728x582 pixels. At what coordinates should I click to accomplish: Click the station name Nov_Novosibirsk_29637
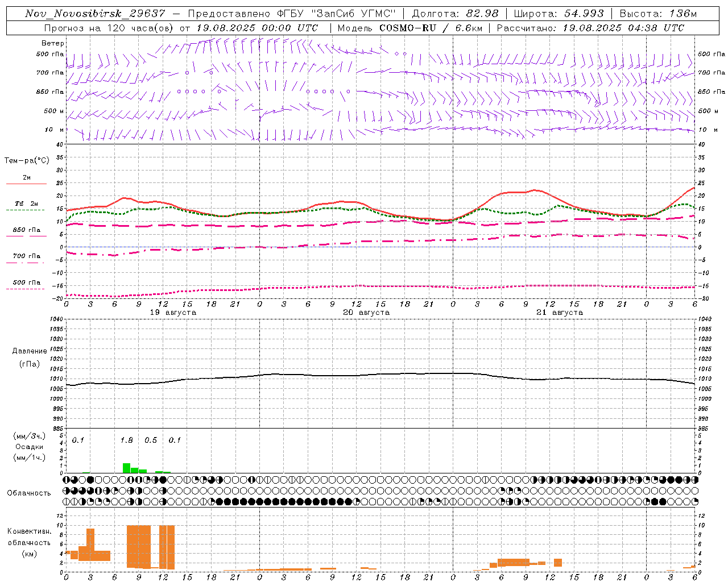coord(95,14)
